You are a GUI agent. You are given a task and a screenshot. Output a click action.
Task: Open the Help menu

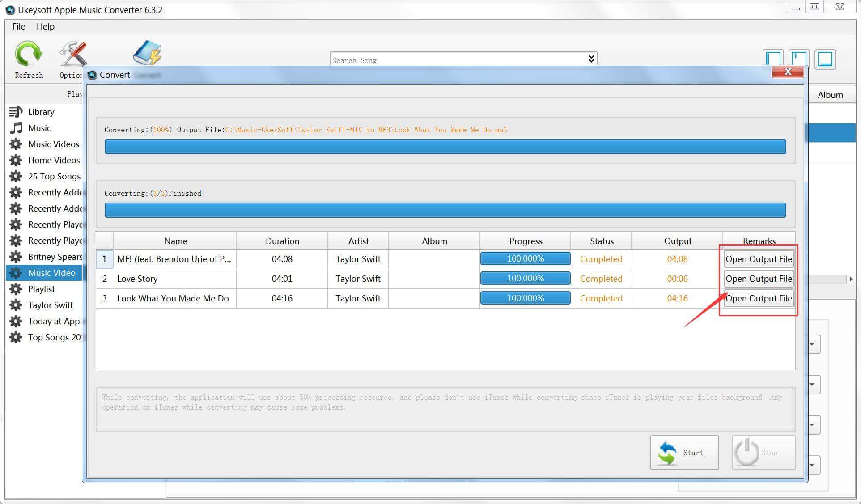pos(44,27)
